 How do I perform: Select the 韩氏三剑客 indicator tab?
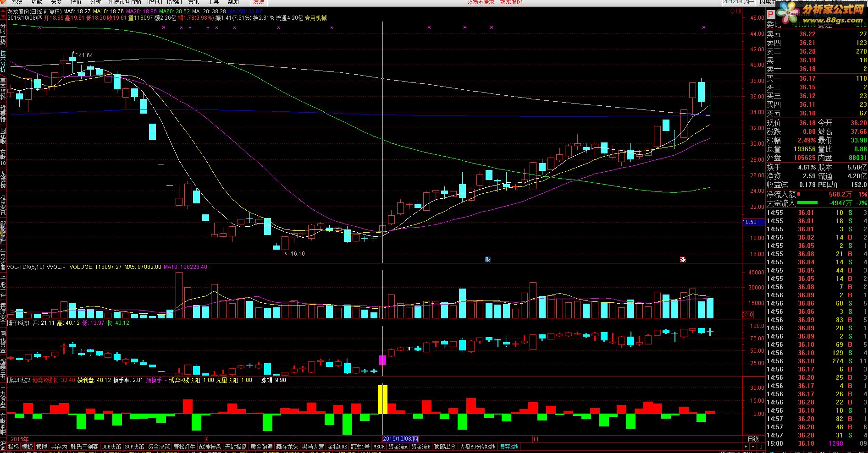(84, 447)
